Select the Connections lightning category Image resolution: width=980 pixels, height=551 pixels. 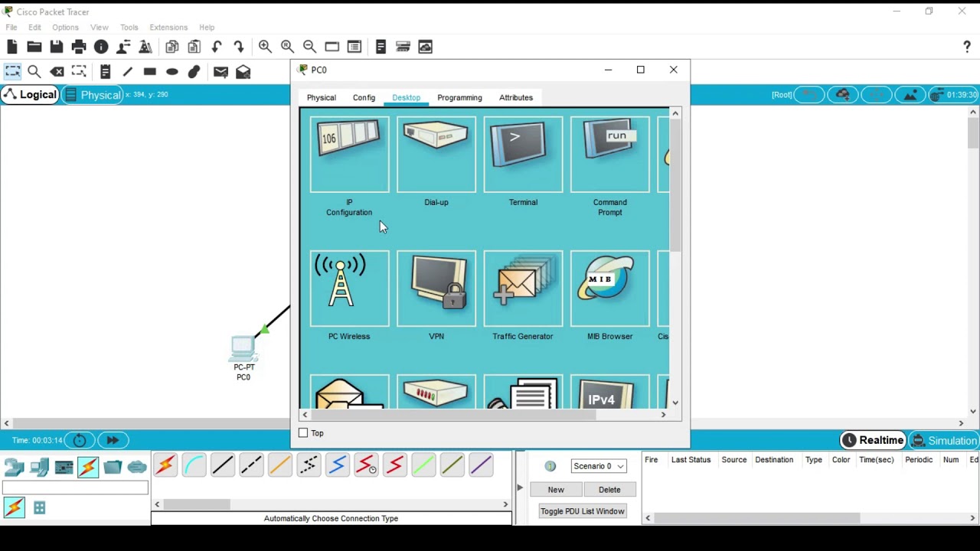click(88, 467)
